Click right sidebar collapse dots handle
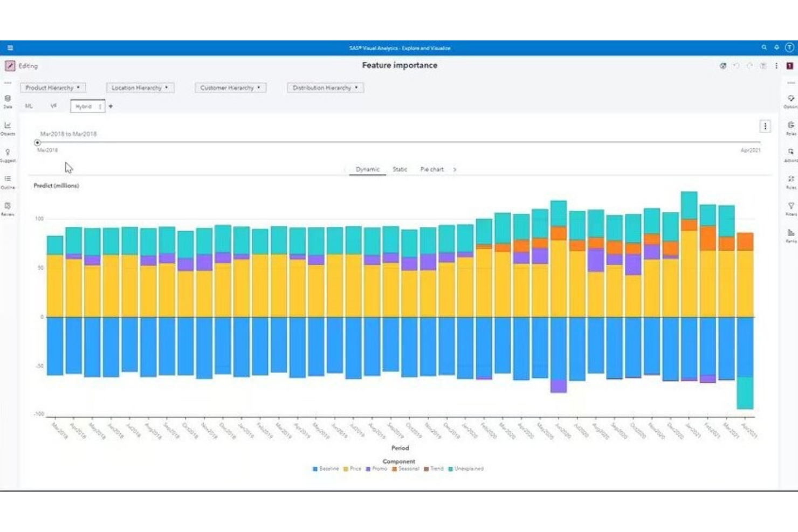Image resolution: width=798 pixels, height=532 pixels. pyautogui.click(x=790, y=83)
